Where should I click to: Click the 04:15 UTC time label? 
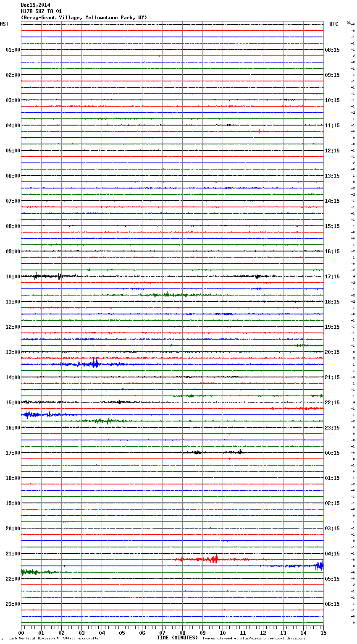pyautogui.click(x=332, y=554)
